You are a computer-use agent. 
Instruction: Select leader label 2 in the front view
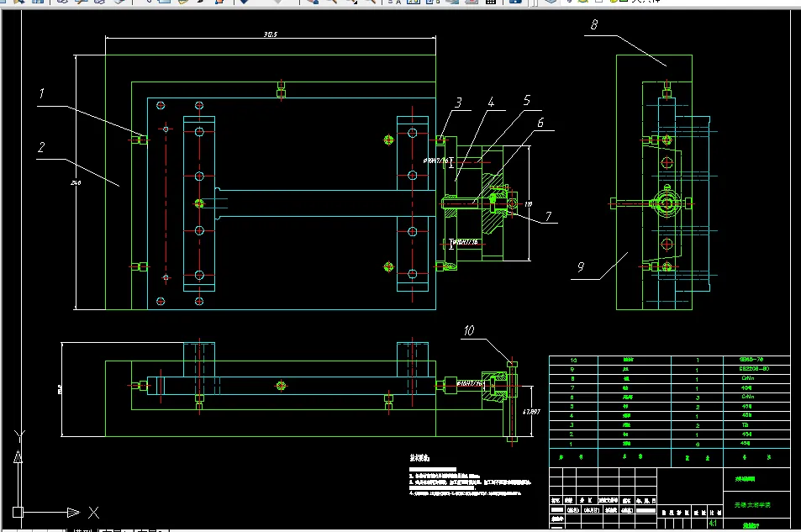tap(41, 147)
